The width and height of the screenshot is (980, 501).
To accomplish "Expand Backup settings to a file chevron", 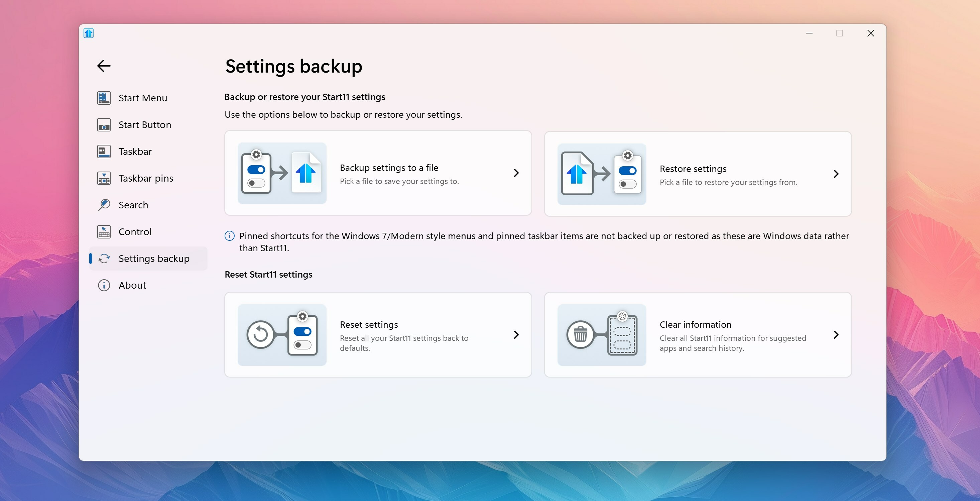I will click(516, 173).
